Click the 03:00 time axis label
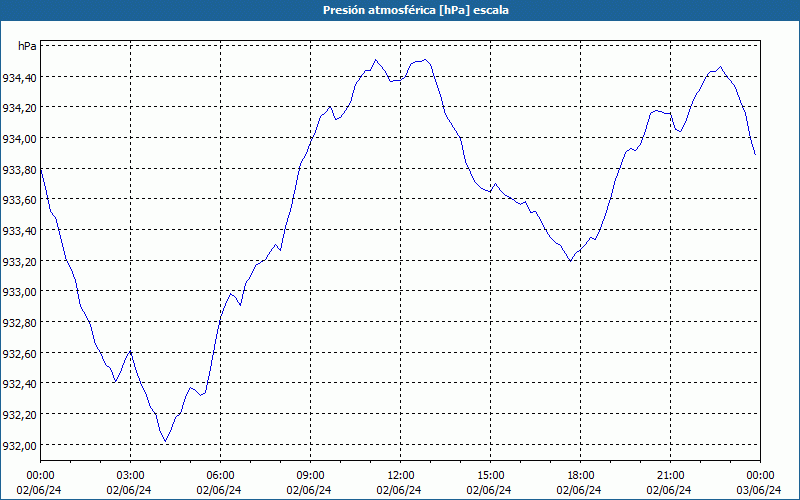The width and height of the screenshot is (800, 500). (x=131, y=476)
